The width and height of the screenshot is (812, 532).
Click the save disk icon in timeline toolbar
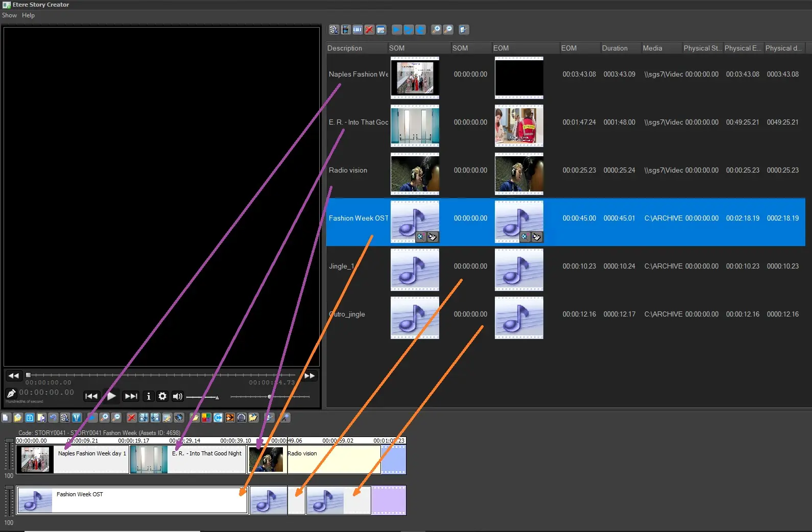pyautogui.click(x=30, y=418)
